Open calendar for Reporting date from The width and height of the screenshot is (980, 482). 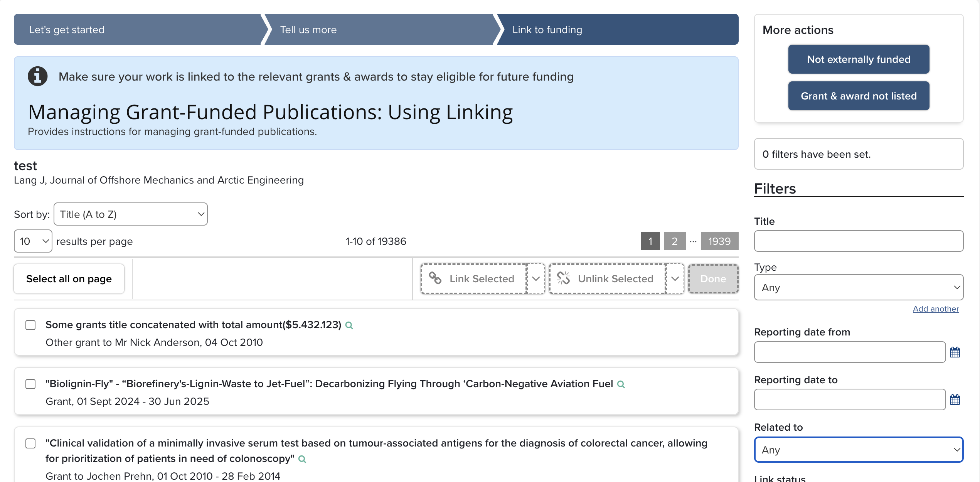point(955,352)
